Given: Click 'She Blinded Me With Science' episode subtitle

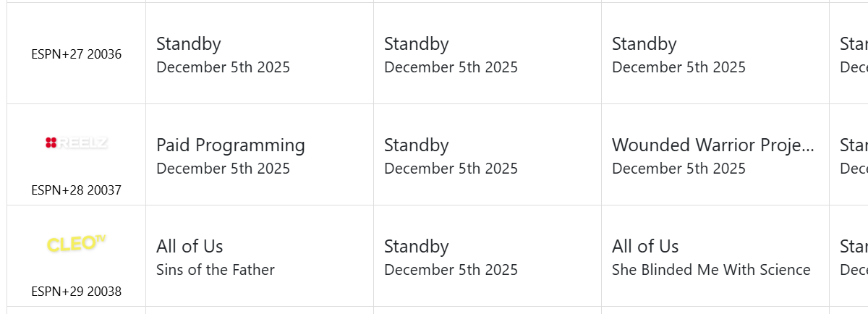Looking at the screenshot, I should pos(711,270).
